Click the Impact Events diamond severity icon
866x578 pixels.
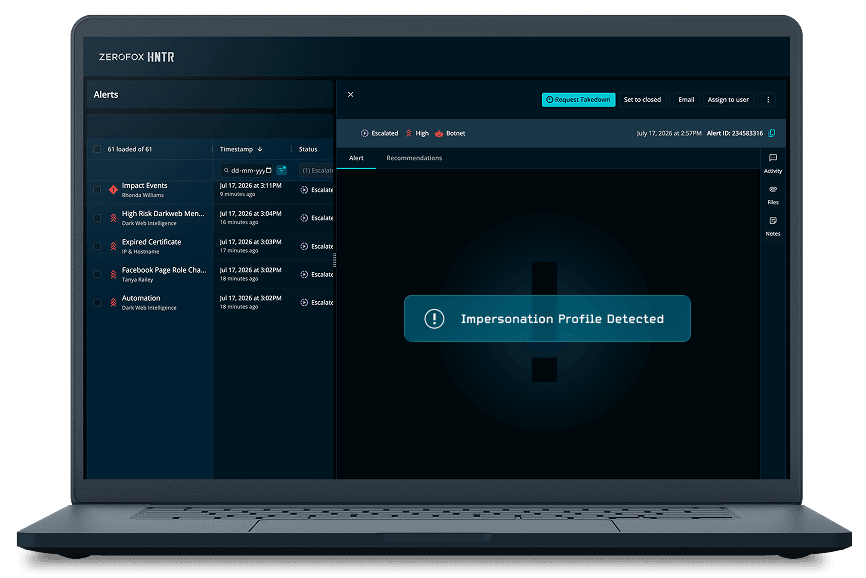pyautogui.click(x=113, y=190)
